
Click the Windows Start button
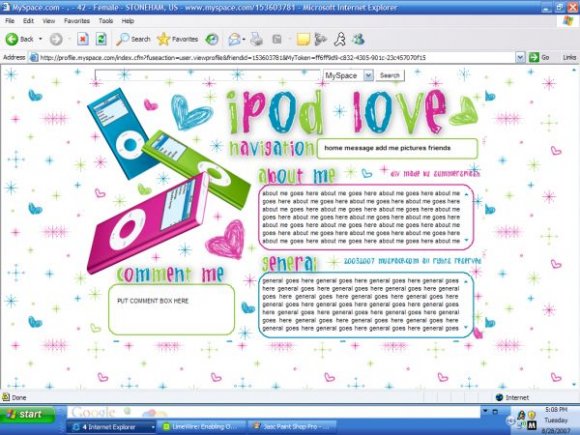pos(27,414)
